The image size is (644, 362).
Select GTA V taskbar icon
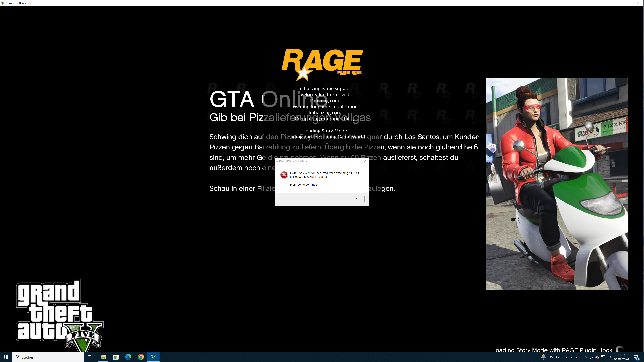click(154, 357)
